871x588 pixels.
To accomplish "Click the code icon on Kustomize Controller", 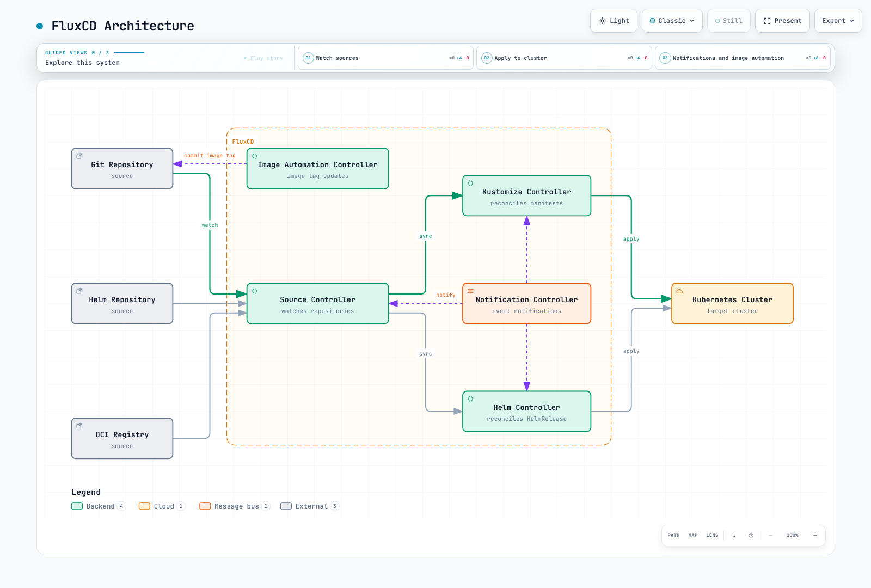I will (x=470, y=183).
